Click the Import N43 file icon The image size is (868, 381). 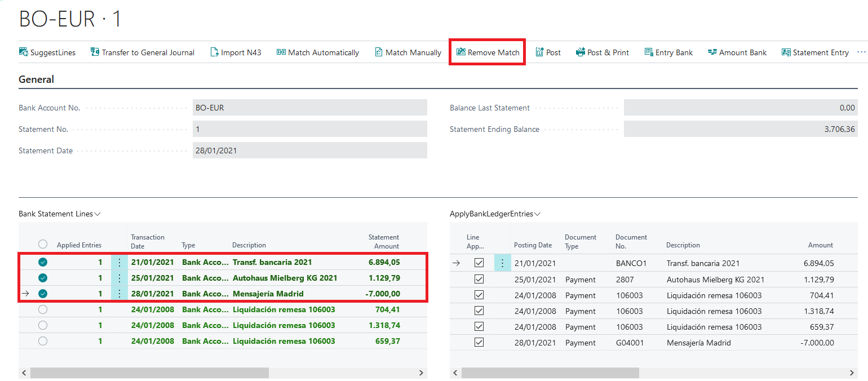click(214, 52)
